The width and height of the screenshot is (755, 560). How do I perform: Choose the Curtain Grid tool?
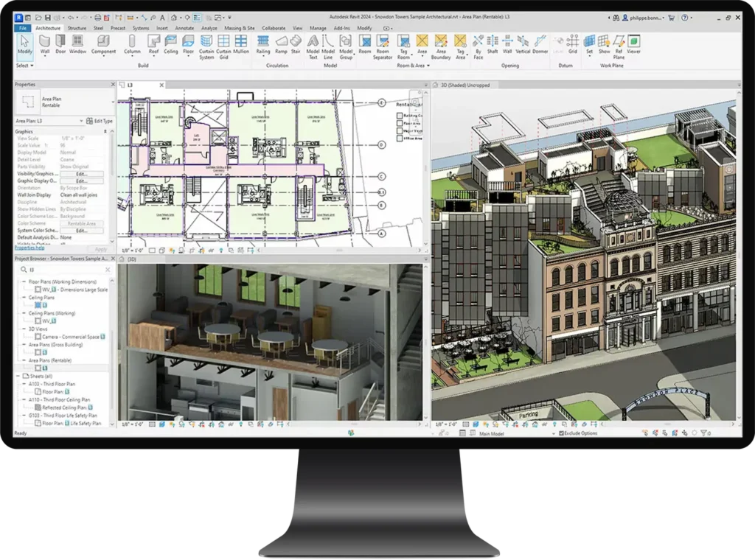click(x=223, y=46)
